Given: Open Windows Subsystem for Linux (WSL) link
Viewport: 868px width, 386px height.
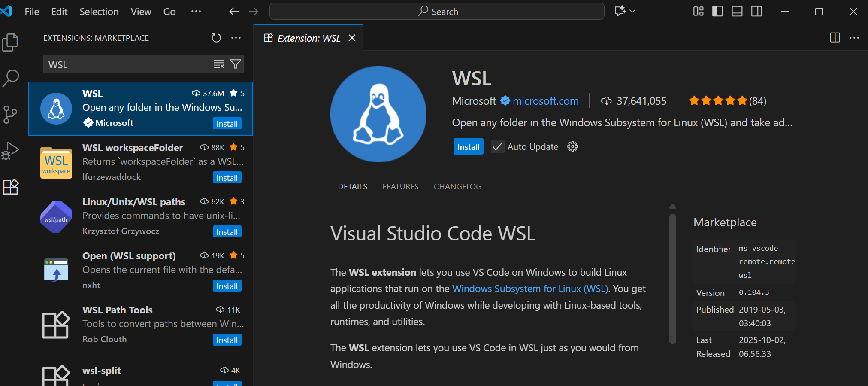Looking at the screenshot, I should tap(530, 289).
